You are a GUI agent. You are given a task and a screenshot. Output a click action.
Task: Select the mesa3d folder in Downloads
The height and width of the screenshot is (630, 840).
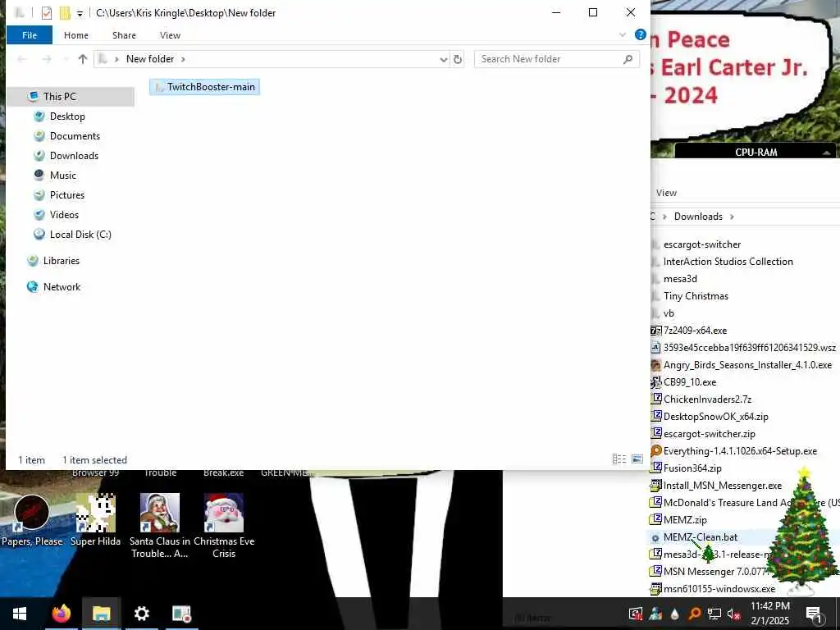coord(680,279)
